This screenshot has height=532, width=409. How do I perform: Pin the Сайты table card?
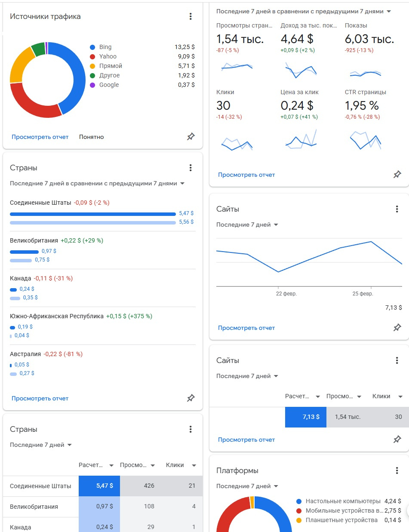(397, 440)
